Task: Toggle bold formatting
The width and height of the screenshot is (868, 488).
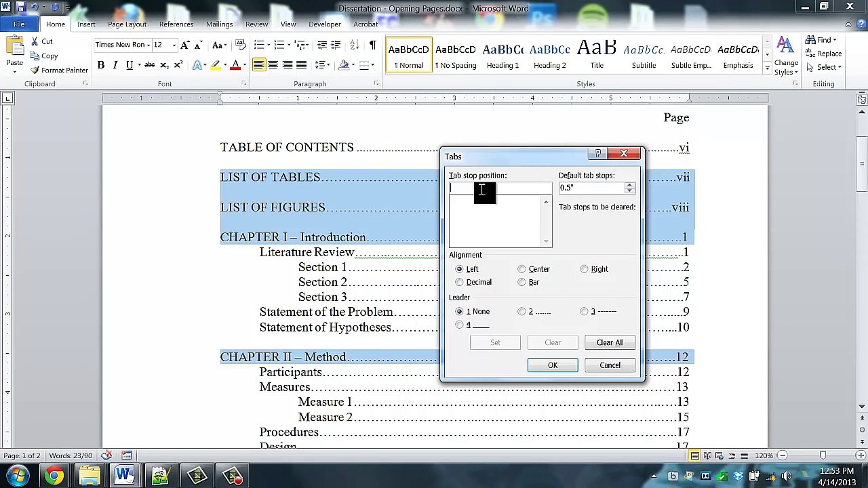Action: click(100, 65)
